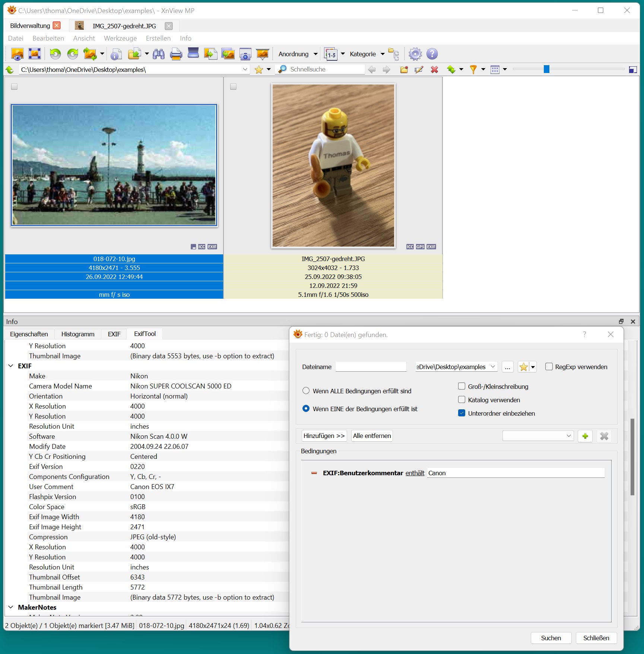Image resolution: width=644 pixels, height=654 pixels.
Task: Click the Suchen button
Action: click(551, 638)
